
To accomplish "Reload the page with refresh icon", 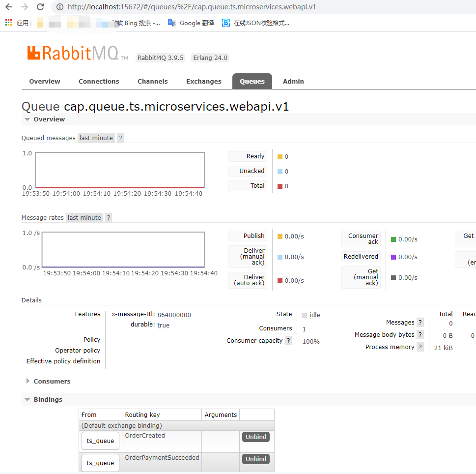I will 40,7.
